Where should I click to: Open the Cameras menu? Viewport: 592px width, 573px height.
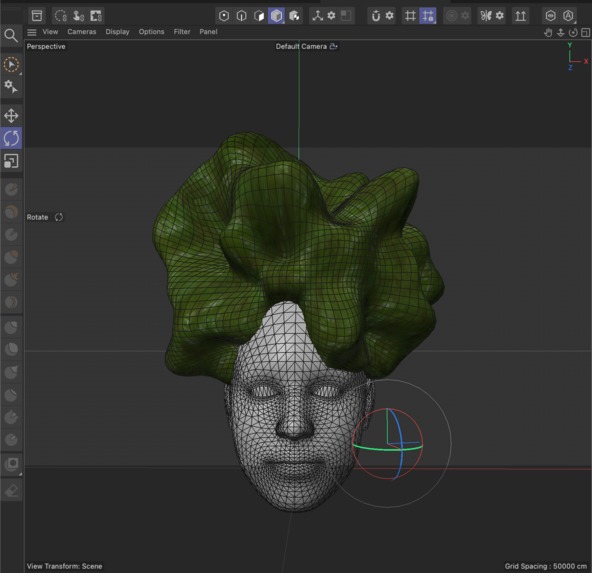(x=82, y=32)
